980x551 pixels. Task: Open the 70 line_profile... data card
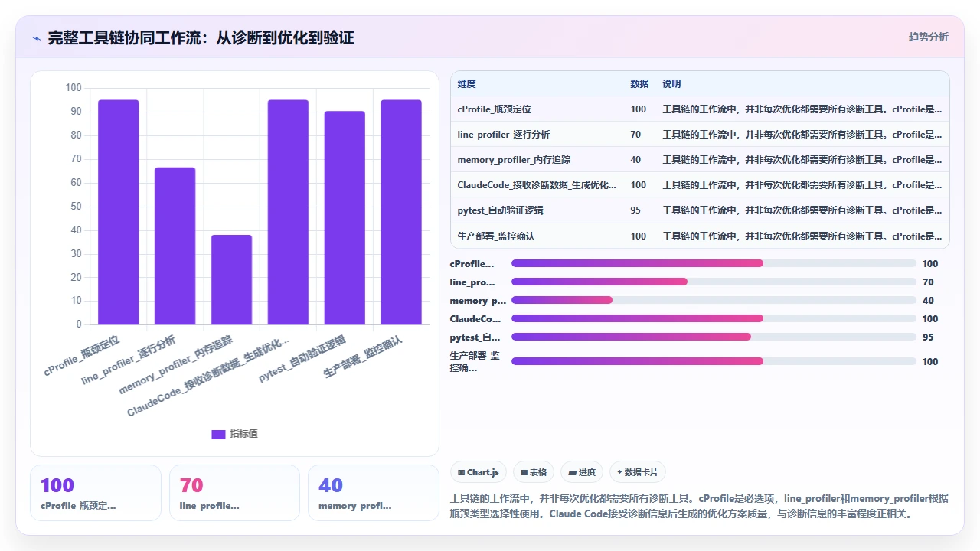[234, 493]
